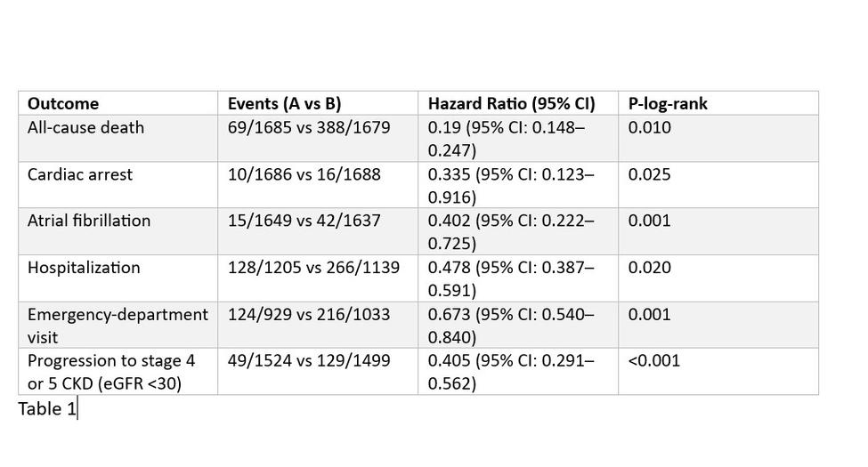868x467 pixels.
Task: Select the "124/929 vs 216/1033" cell
Action: point(309,314)
